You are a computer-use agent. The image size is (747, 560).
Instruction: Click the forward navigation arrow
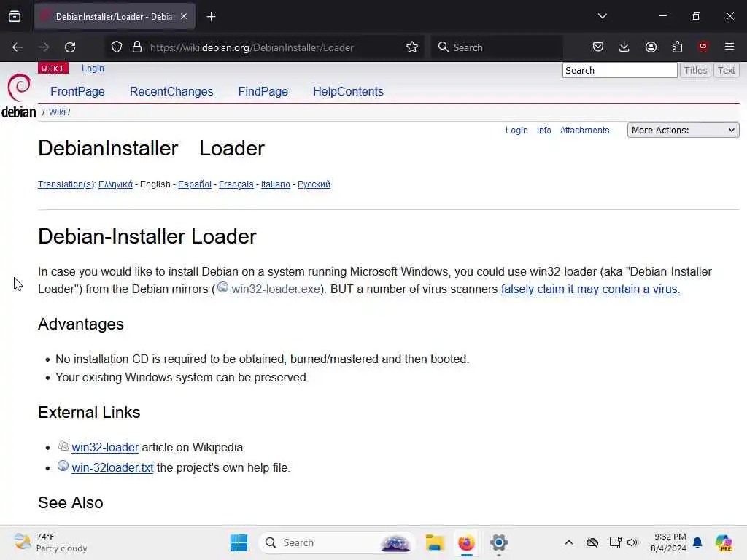tap(44, 47)
